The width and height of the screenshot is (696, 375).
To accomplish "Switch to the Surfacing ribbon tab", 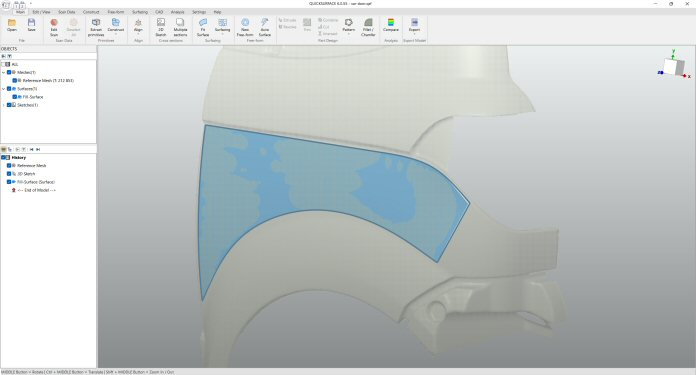I will tap(140, 12).
